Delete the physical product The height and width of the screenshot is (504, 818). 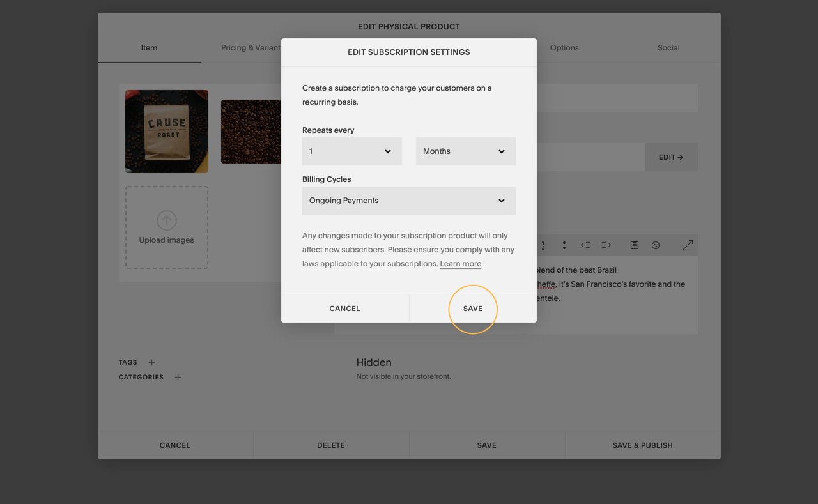click(330, 445)
